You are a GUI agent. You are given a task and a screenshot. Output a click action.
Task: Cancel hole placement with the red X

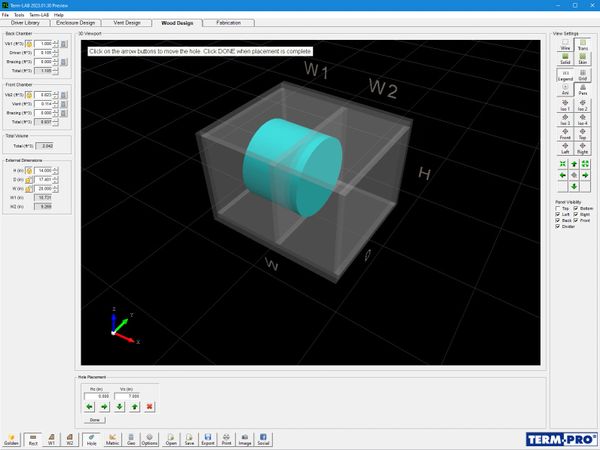[x=149, y=407]
